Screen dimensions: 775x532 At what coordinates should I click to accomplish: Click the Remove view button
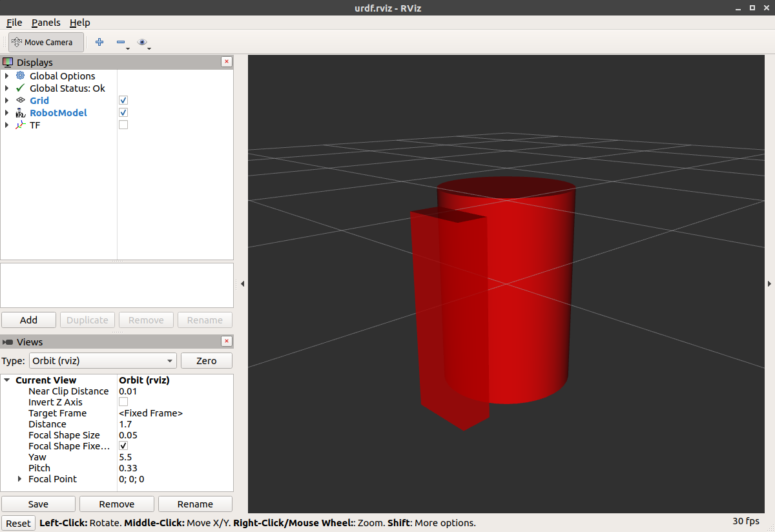(x=117, y=504)
